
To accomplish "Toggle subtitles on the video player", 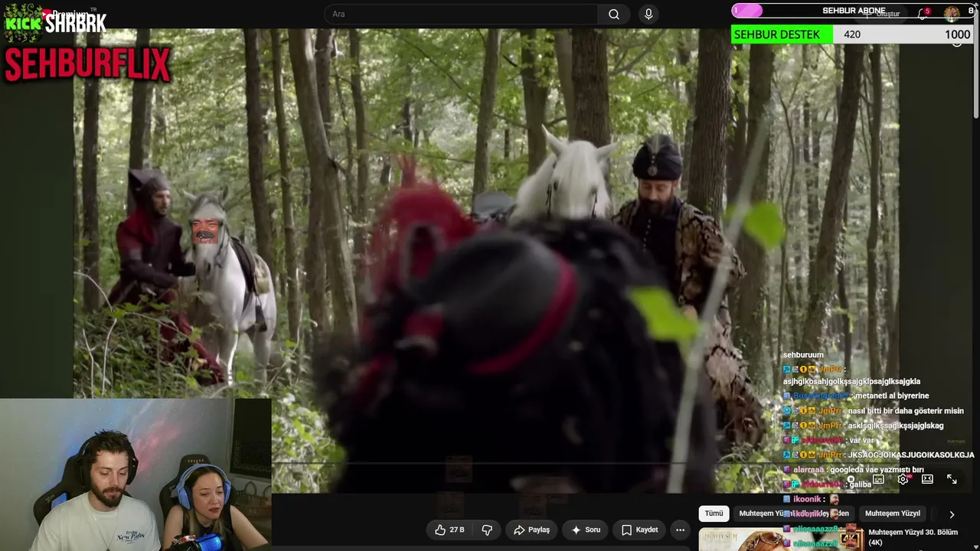I will tap(878, 479).
